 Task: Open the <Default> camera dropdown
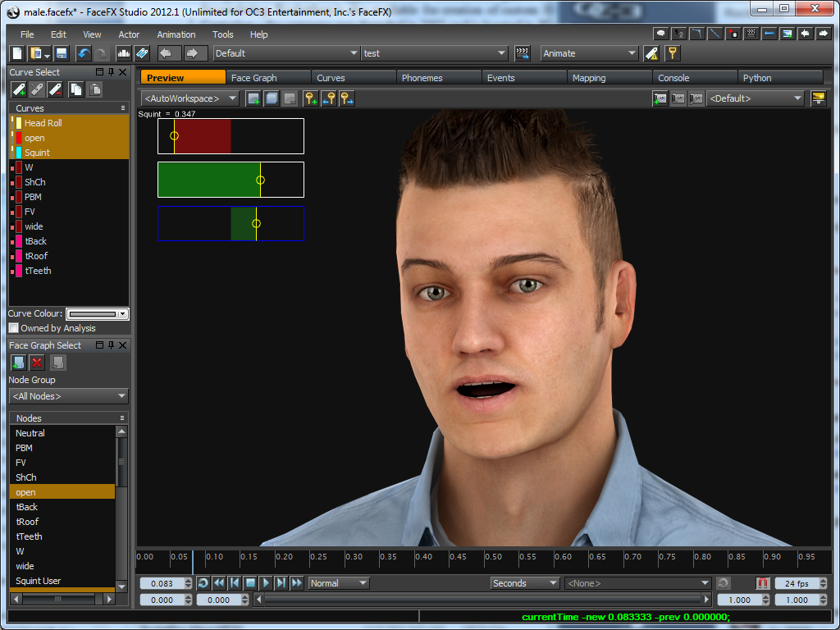pos(756,98)
